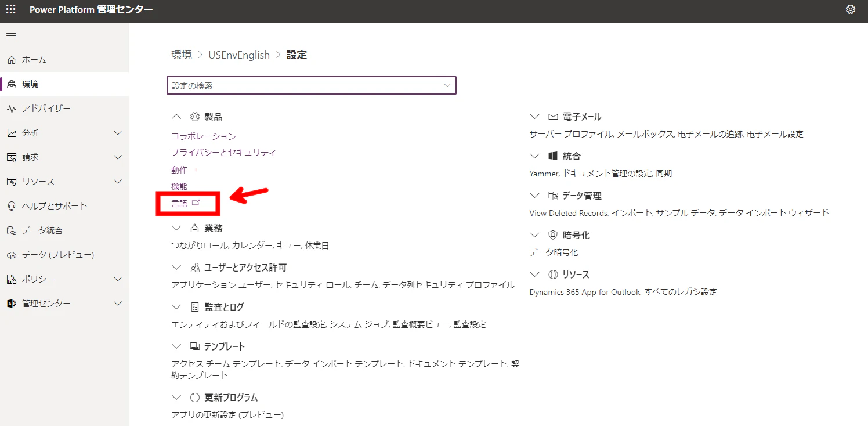Screen dimensions: 868x426
Task: Go to USEnvEnglish breadcrumb
Action: click(239, 55)
